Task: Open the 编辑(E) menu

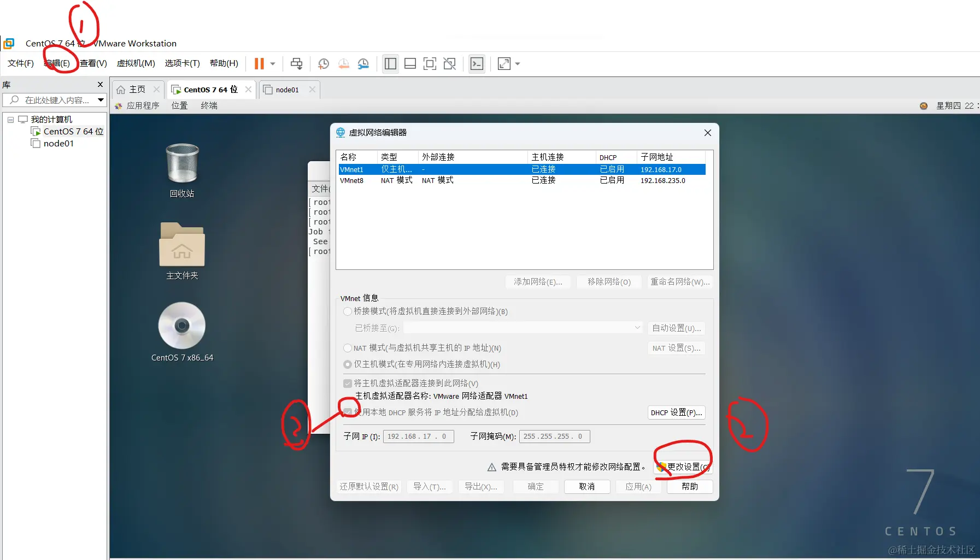Action: [57, 63]
